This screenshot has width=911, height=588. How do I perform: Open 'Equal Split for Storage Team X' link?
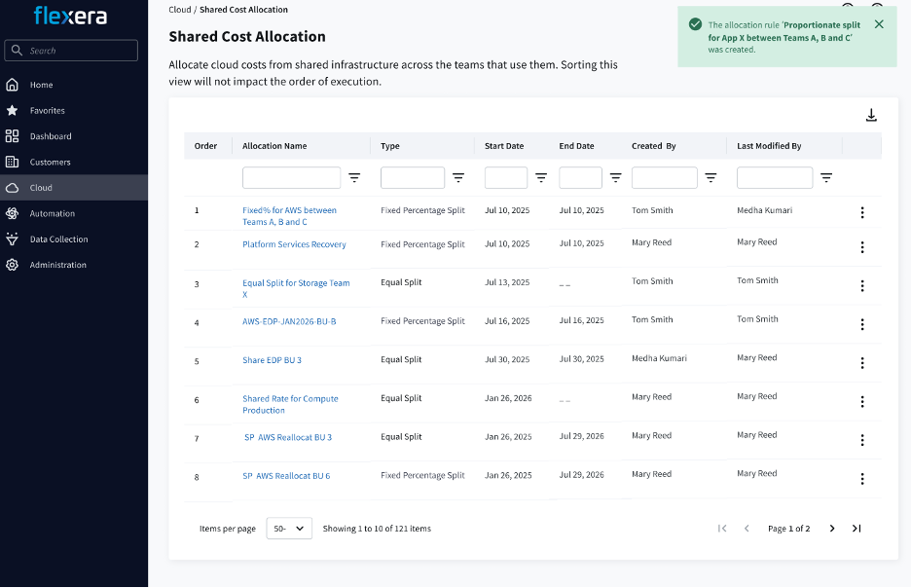pos(296,289)
